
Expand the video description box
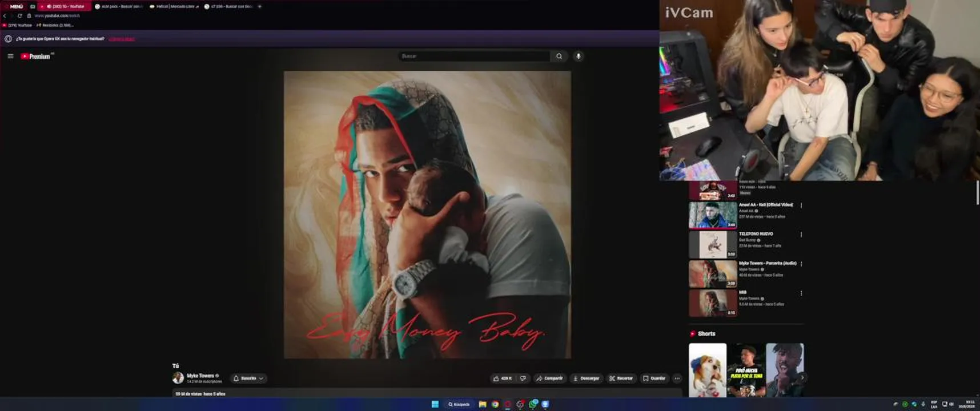point(427,393)
